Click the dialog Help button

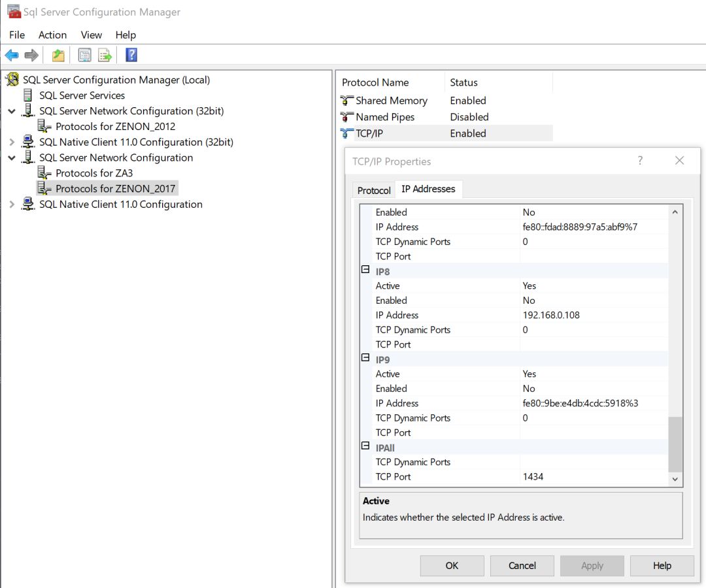(x=662, y=566)
